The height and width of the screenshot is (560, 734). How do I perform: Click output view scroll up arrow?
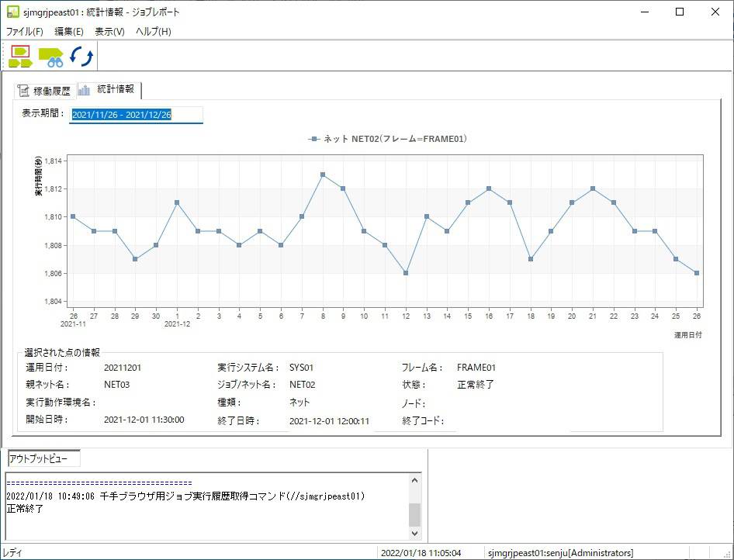[415, 480]
